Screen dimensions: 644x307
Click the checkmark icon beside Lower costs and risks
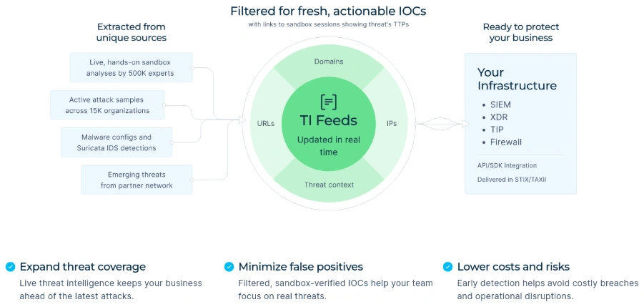pos(447,267)
